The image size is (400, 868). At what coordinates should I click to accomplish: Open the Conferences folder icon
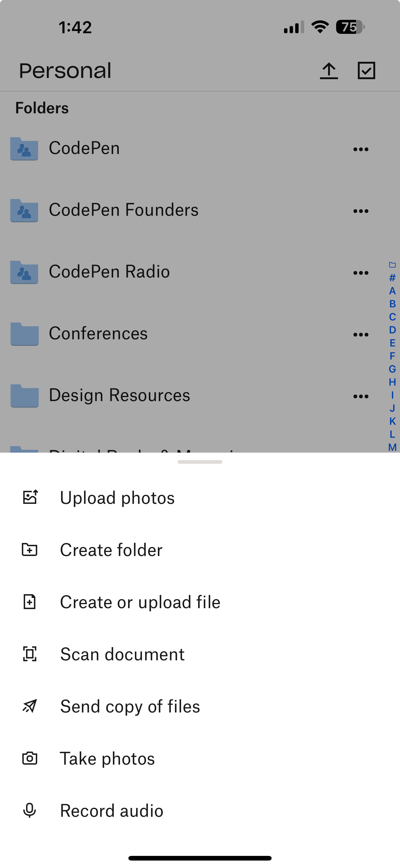(24, 334)
